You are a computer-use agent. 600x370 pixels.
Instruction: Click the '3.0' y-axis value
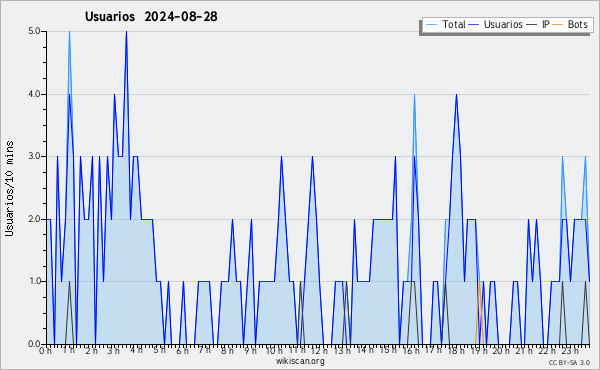34,156
